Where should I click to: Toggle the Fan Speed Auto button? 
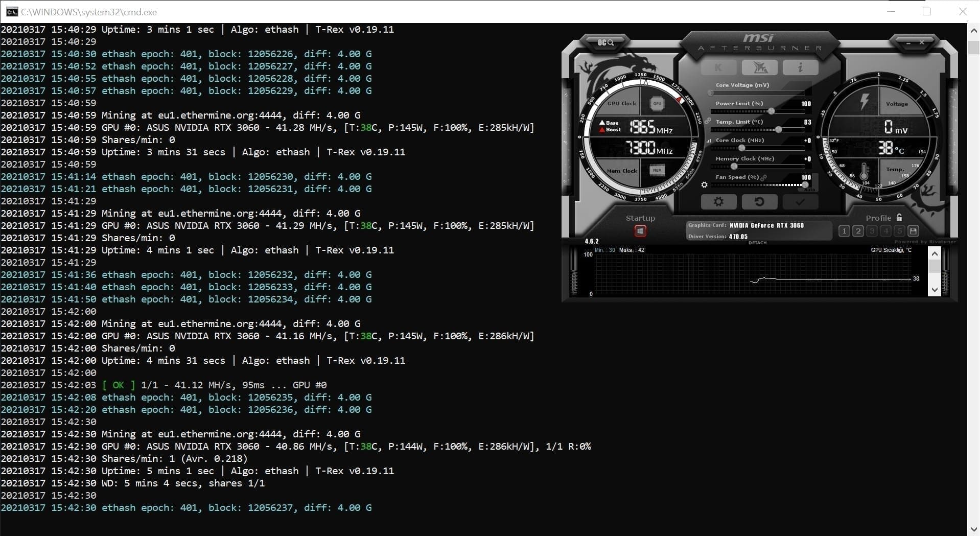click(x=809, y=190)
